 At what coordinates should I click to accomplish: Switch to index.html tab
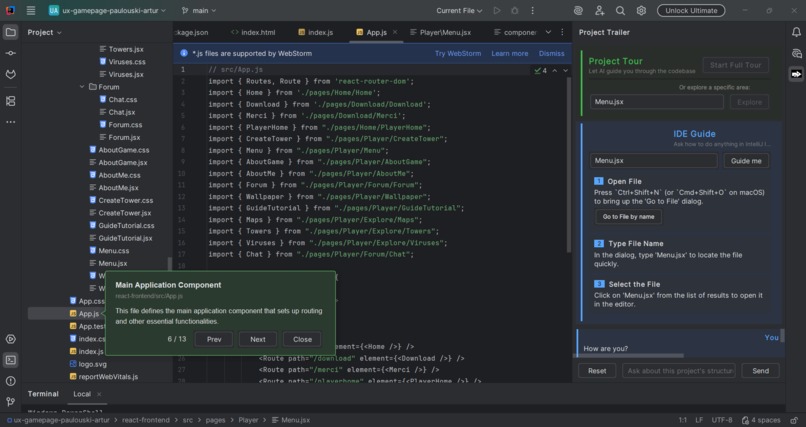pos(253,32)
